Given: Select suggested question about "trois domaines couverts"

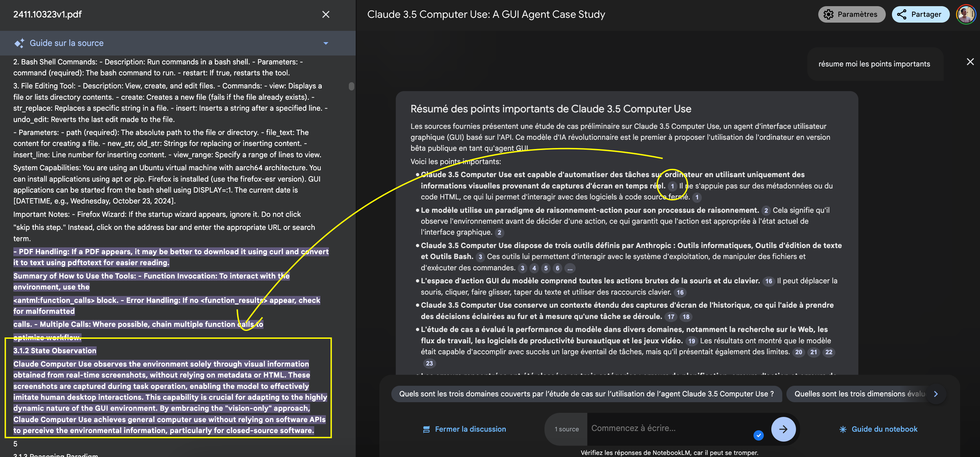Looking at the screenshot, I should 586,394.
